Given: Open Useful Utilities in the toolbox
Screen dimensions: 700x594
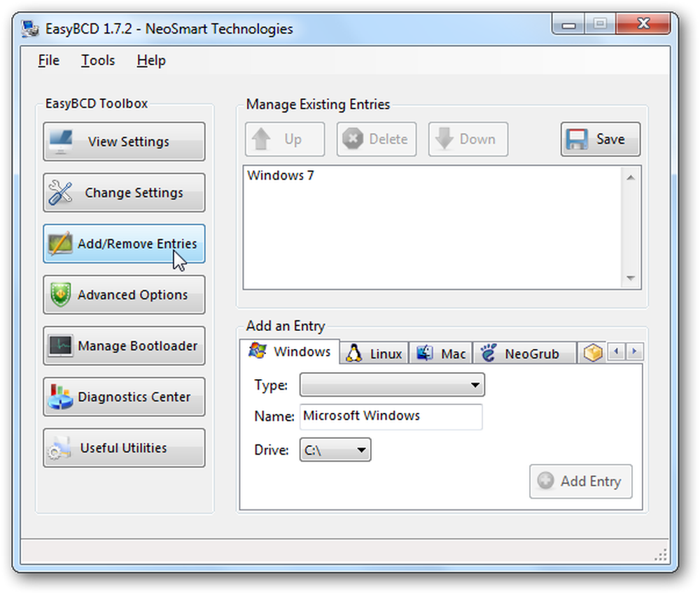Looking at the screenshot, I should click(x=124, y=448).
